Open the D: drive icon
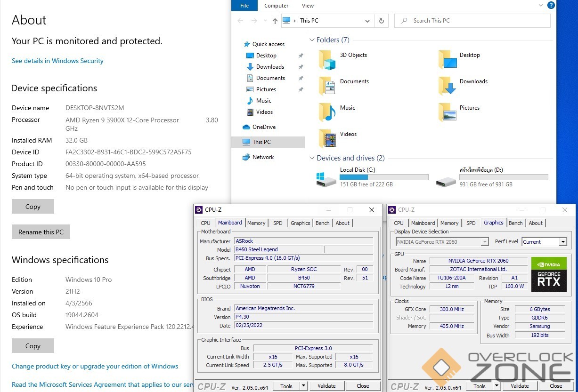 coord(446,181)
